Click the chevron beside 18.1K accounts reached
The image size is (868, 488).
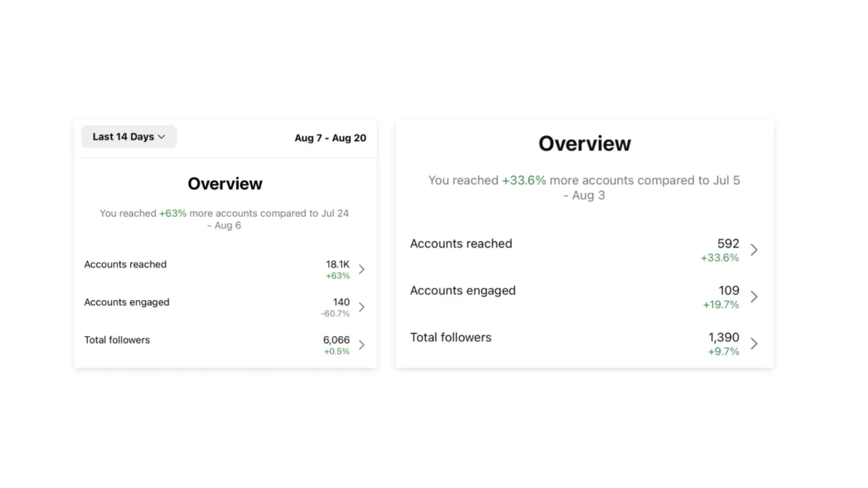click(362, 270)
